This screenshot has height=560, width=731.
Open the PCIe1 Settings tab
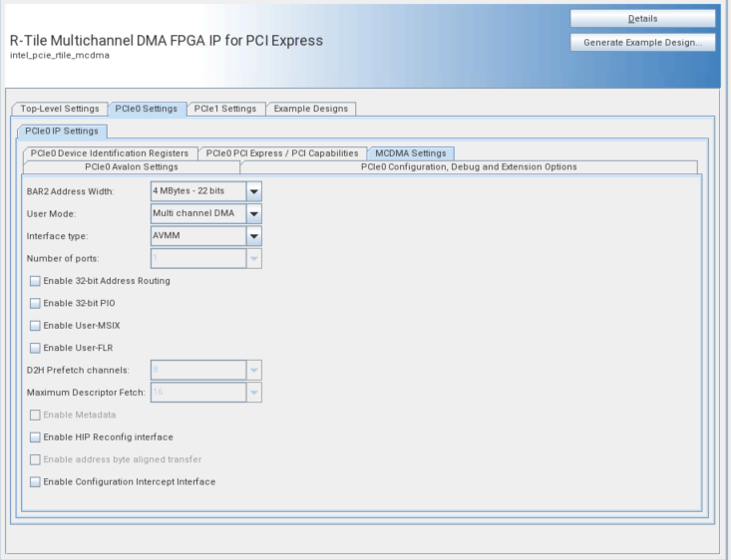point(224,109)
